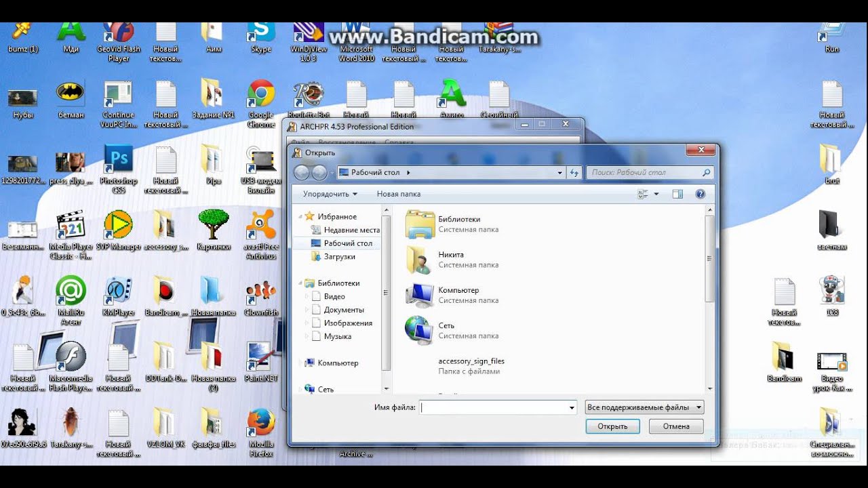Image resolution: width=868 pixels, height=488 pixels.
Task: Open the file type filter dropdown
Action: tap(644, 407)
